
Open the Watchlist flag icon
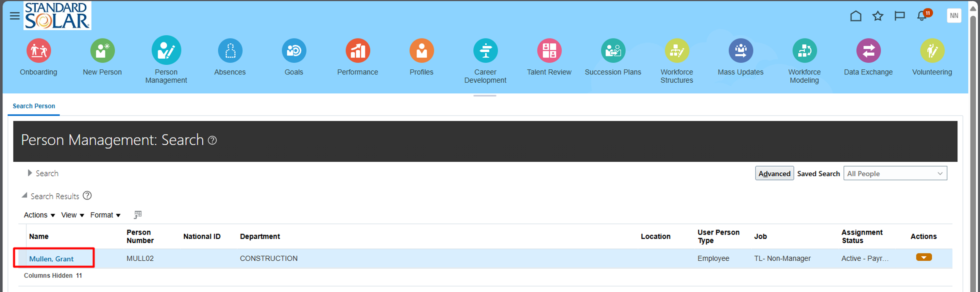pyautogui.click(x=900, y=16)
